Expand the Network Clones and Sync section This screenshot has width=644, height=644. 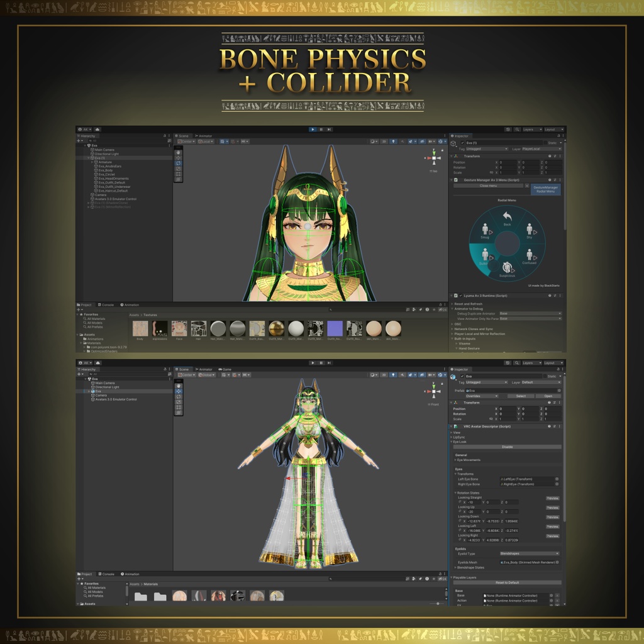click(x=452, y=329)
